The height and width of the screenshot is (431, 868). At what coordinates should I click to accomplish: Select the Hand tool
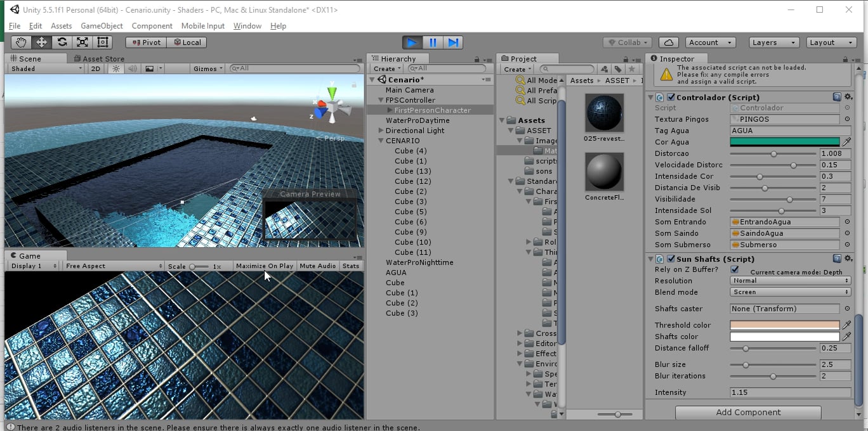point(21,42)
